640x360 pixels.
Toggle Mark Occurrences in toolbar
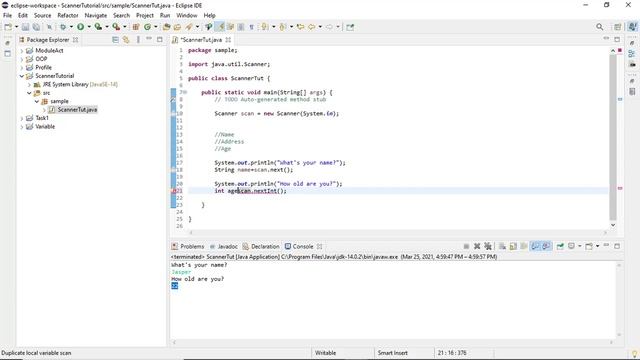pyautogui.click(x=220, y=27)
